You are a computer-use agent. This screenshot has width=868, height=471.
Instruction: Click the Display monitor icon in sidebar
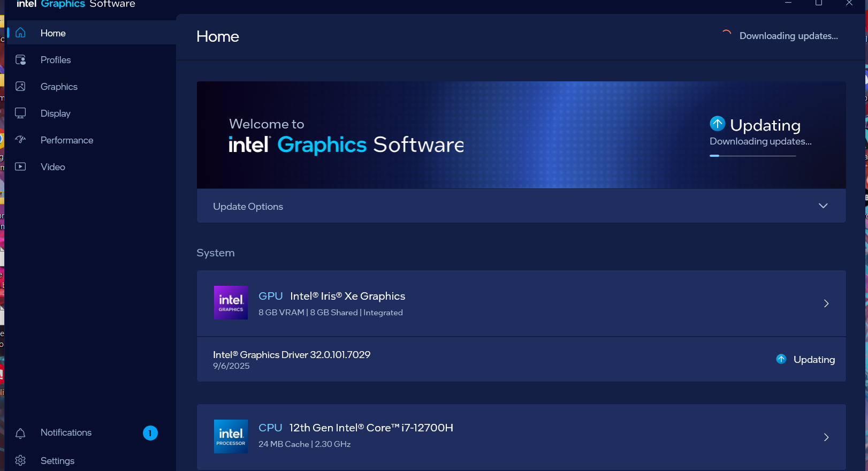pos(20,113)
